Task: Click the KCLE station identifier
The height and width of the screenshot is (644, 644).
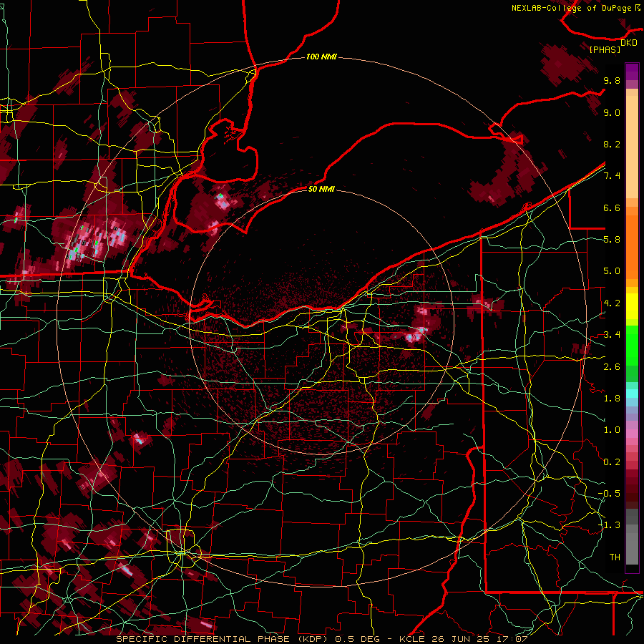Action: [411, 639]
